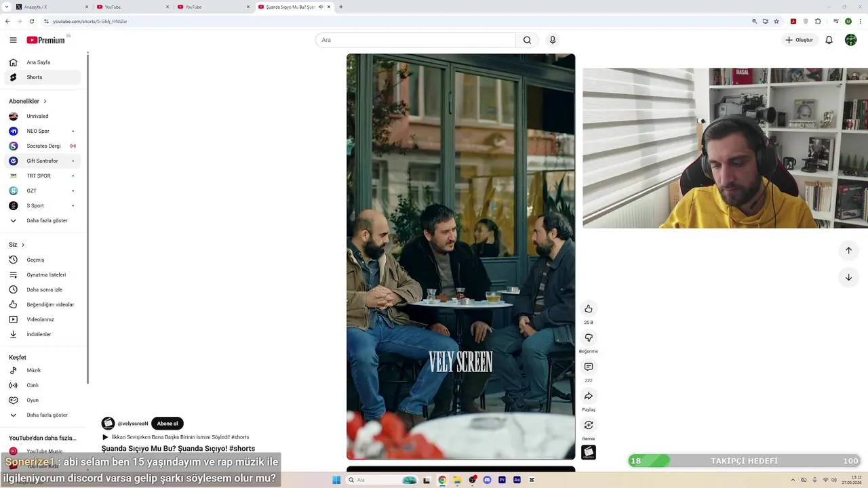This screenshot has width=868, height=488.
Task: Open NEO Spor channel
Action: coord(43,131)
